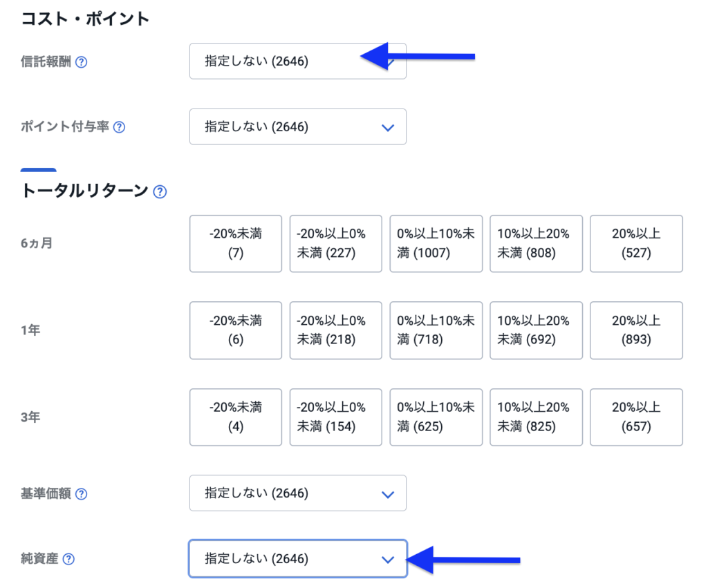Toggle 6ヵ月 -20%未満 (7) filter
Screen dimensions: 708x588
tap(236, 243)
